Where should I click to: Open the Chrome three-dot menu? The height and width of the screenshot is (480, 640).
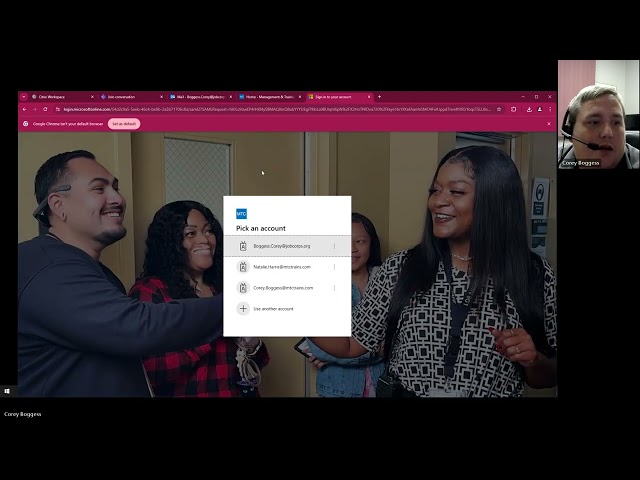tap(550, 109)
